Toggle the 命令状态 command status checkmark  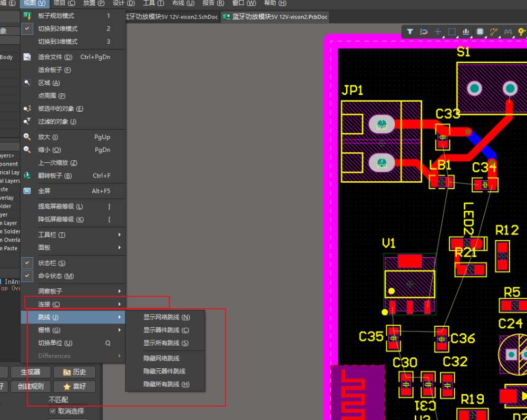(x=27, y=276)
